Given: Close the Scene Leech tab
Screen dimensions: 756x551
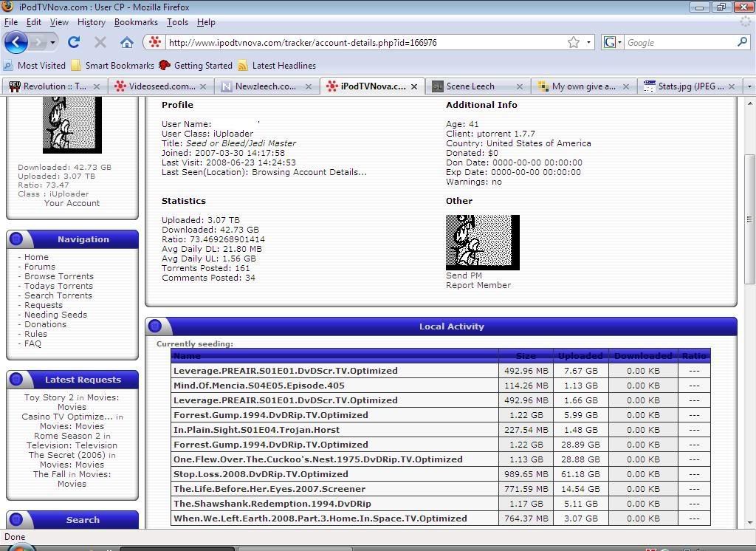Looking at the screenshot, I should [519, 86].
